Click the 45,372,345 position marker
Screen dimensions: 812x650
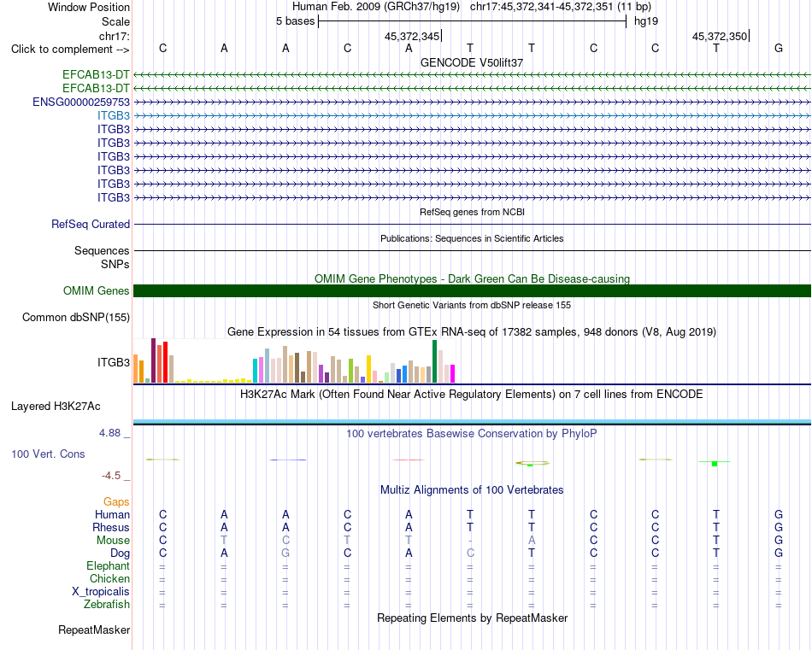click(x=413, y=36)
